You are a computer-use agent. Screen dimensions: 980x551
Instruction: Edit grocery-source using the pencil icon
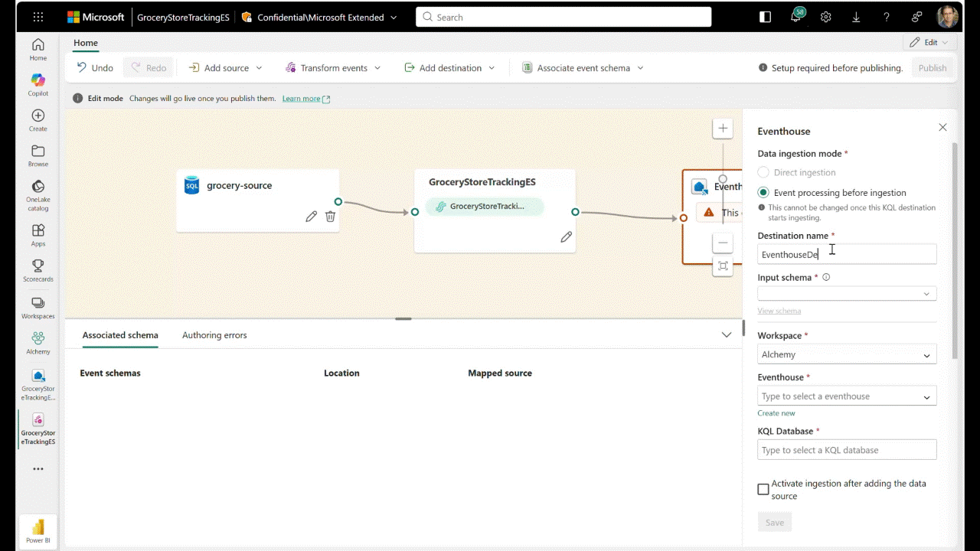point(311,217)
